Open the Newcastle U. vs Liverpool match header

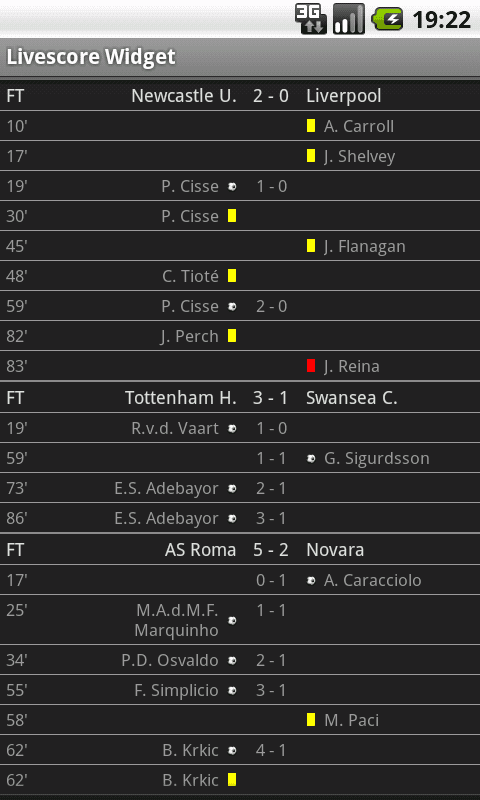tap(240, 95)
